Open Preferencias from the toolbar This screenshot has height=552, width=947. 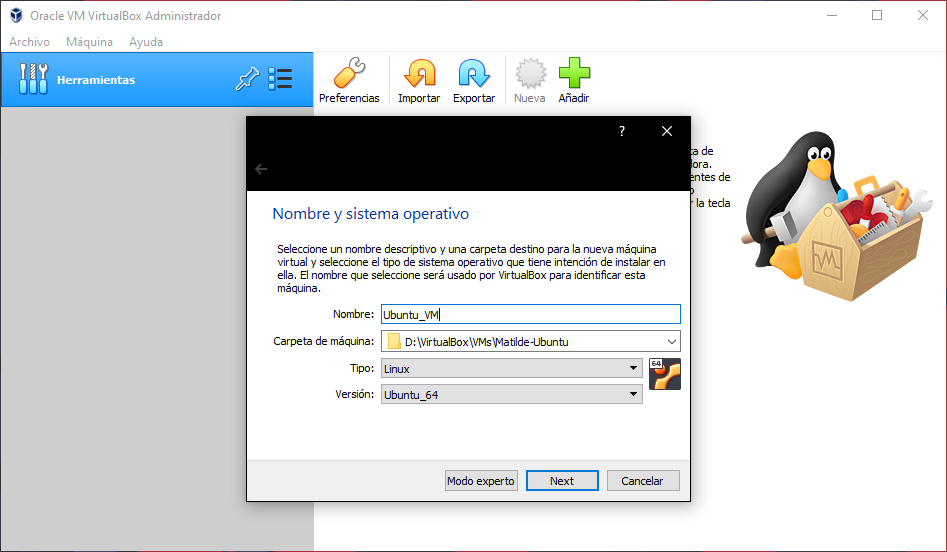pos(349,81)
